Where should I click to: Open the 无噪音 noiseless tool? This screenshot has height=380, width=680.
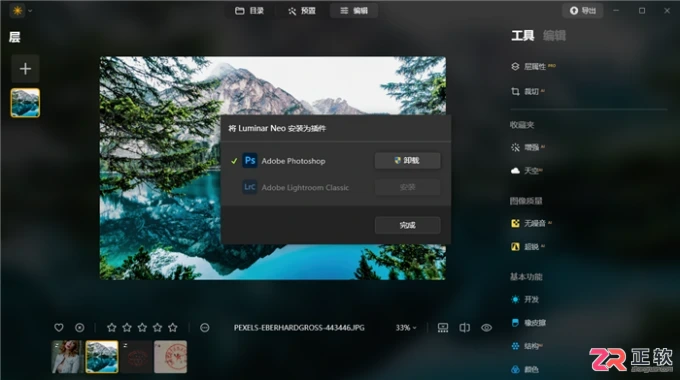click(x=531, y=223)
